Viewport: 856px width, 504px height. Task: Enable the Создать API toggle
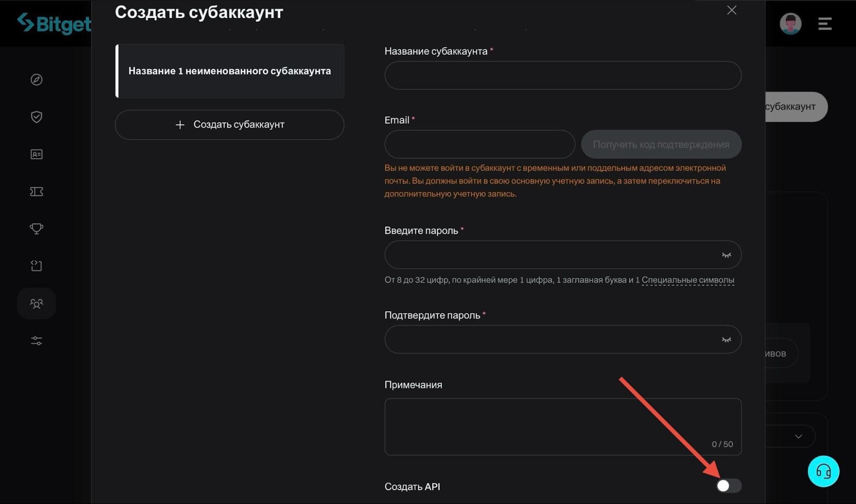[x=728, y=486]
